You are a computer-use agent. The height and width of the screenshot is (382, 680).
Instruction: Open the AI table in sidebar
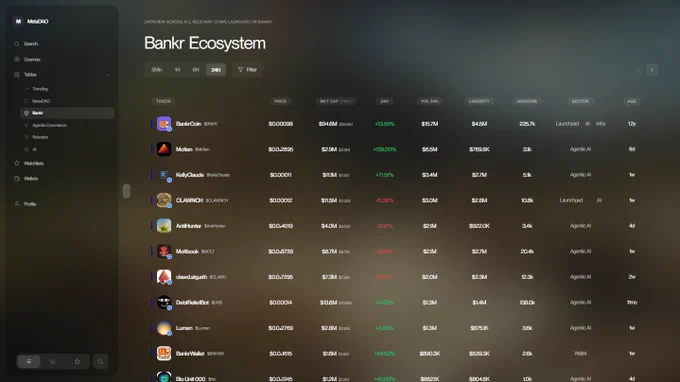[34, 149]
